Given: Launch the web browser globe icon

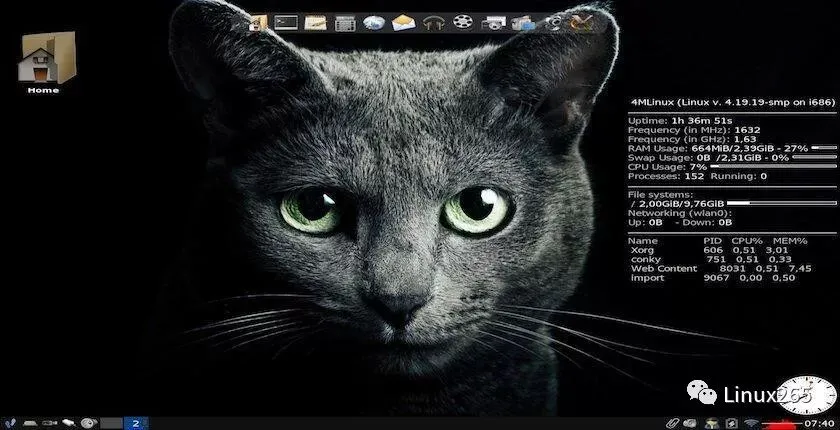Looking at the screenshot, I should [x=374, y=22].
